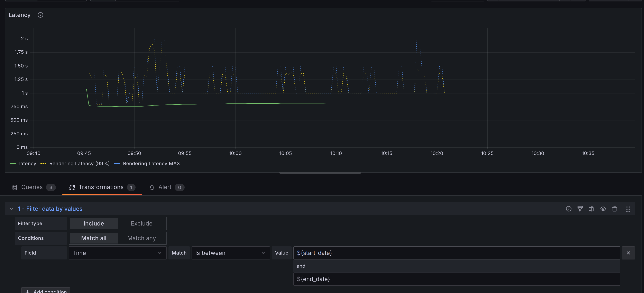This screenshot has width=644, height=293.
Task: Click Rendering Latency MAX legend item
Action: [x=151, y=164]
